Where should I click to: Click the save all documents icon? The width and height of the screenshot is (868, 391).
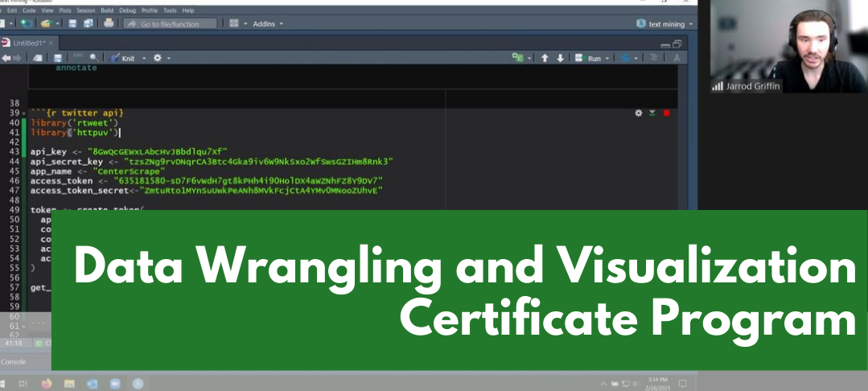pyautogui.click(x=88, y=23)
